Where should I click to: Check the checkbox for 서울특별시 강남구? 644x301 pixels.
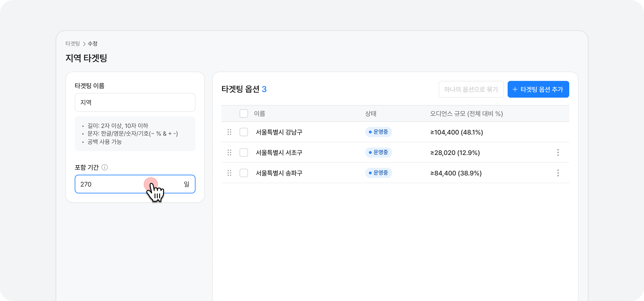(x=244, y=132)
